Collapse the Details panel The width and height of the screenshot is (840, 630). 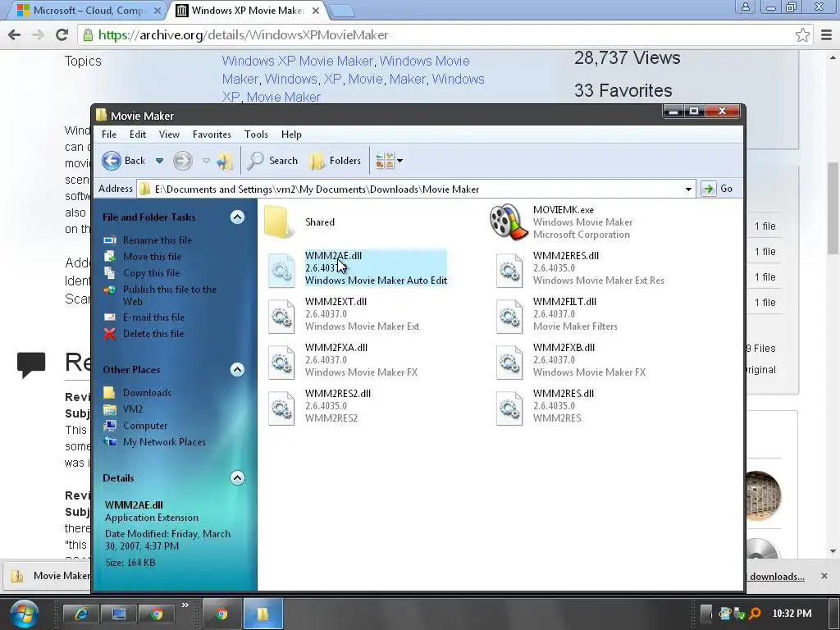click(237, 478)
